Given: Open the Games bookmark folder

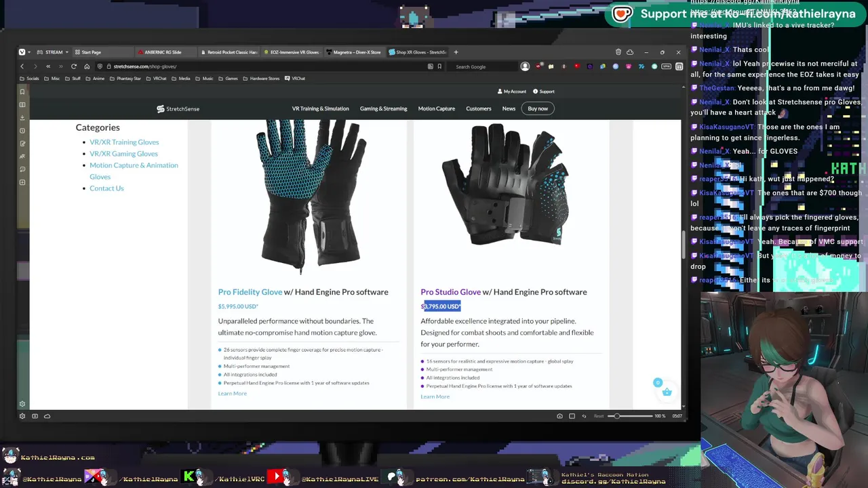Looking at the screenshot, I should (229, 79).
